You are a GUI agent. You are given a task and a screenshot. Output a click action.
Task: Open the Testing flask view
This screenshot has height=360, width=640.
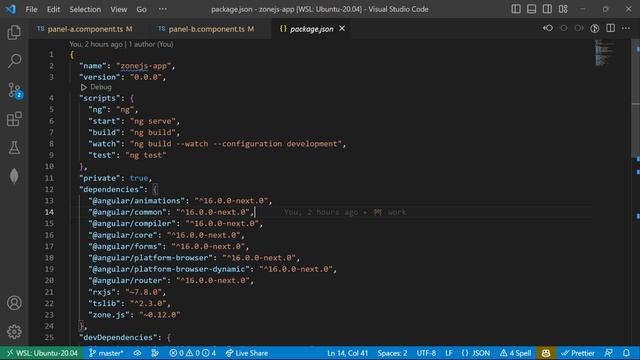(x=14, y=148)
